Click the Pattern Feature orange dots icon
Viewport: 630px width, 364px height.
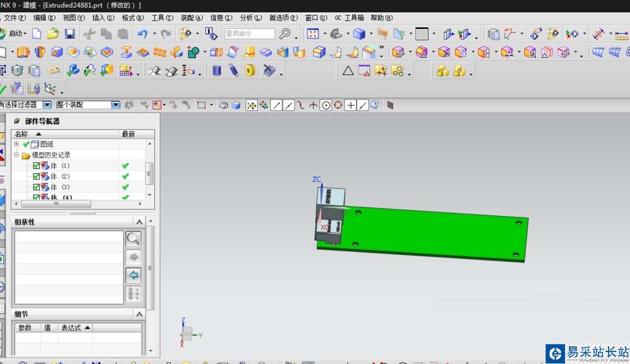click(159, 52)
